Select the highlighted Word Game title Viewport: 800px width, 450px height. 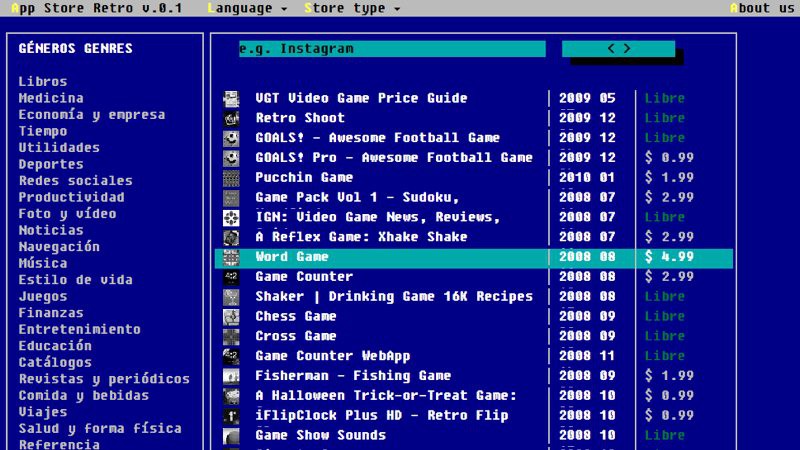click(292, 257)
